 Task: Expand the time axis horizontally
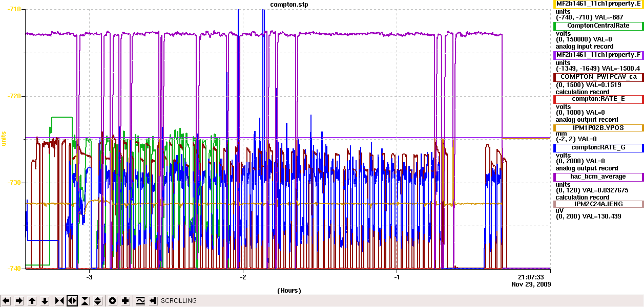pos(72,301)
